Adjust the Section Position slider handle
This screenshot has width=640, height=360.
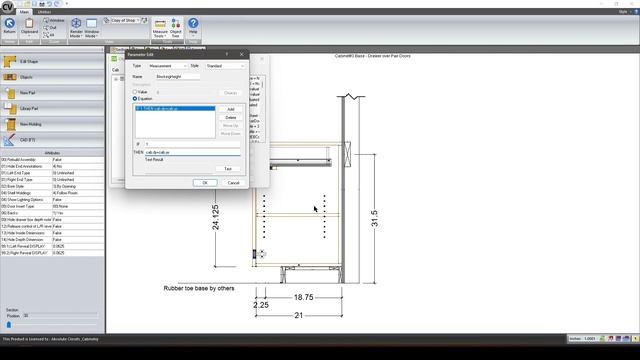(x=9, y=325)
